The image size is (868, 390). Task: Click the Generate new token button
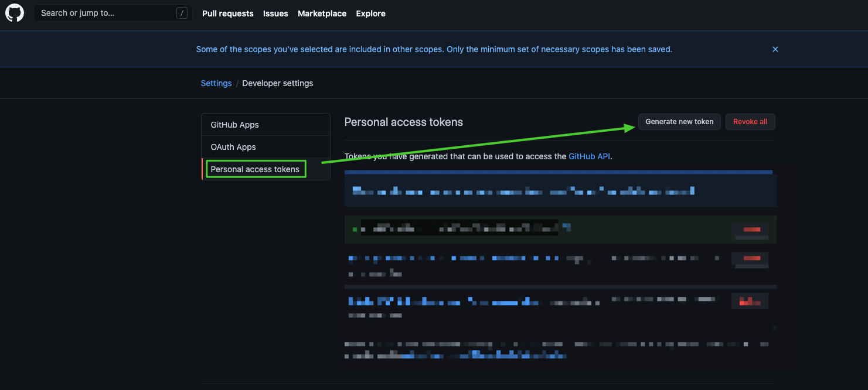(x=679, y=122)
